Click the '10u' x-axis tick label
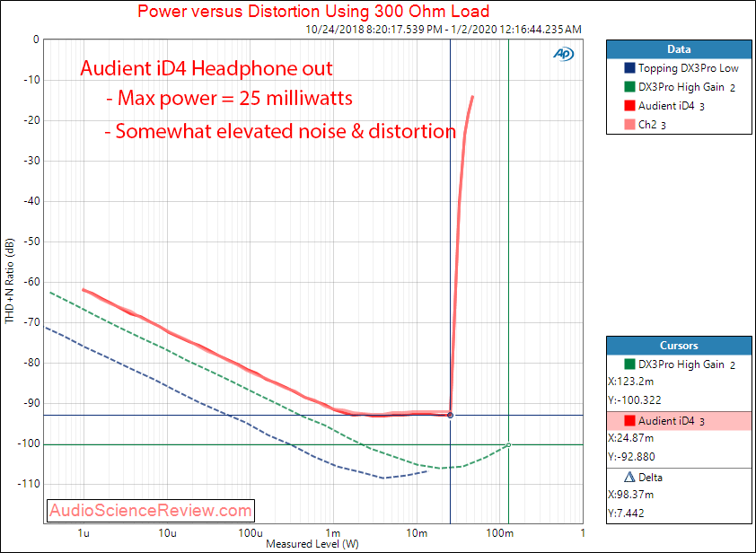Viewport: 756px width, 553px height. (167, 532)
